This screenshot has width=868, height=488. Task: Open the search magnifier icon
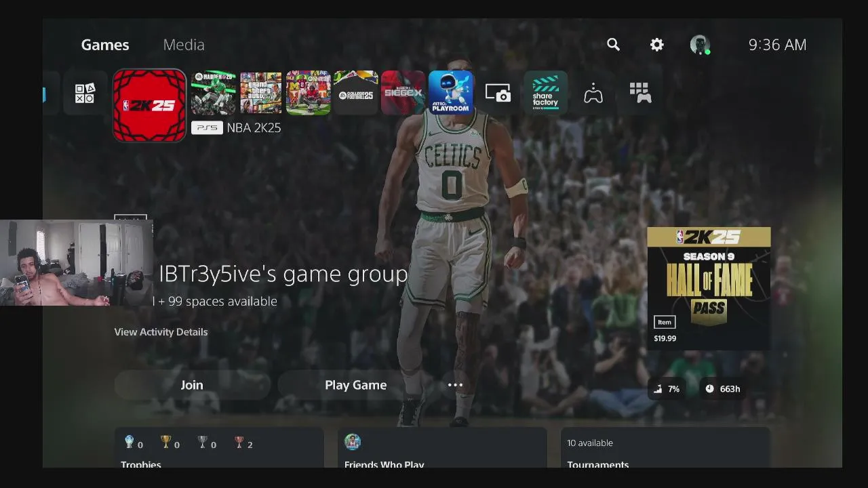click(x=614, y=45)
